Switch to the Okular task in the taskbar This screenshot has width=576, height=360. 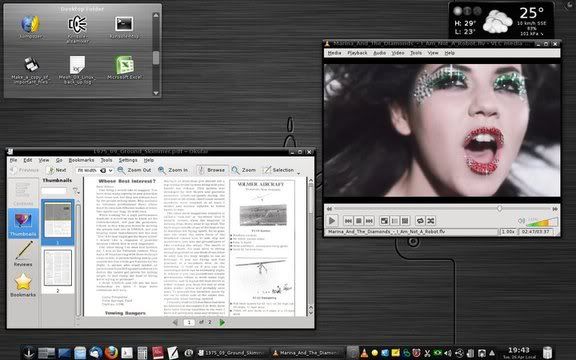point(232,353)
